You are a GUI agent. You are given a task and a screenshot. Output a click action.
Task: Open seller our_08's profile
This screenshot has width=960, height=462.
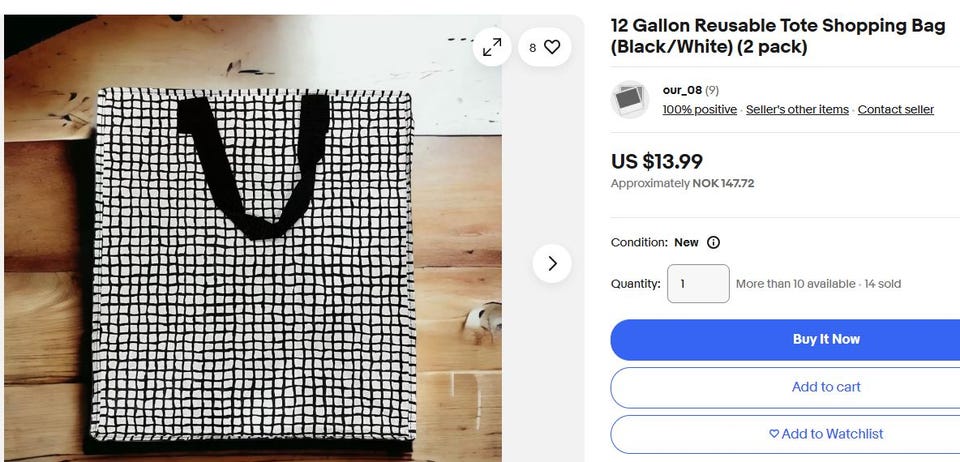tap(682, 90)
